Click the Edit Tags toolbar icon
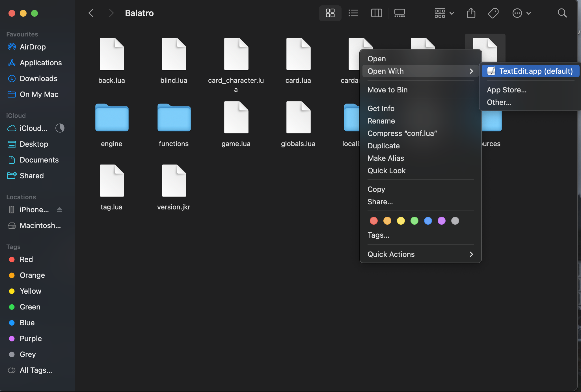Screen dimensions: 581x392 (x=493, y=13)
